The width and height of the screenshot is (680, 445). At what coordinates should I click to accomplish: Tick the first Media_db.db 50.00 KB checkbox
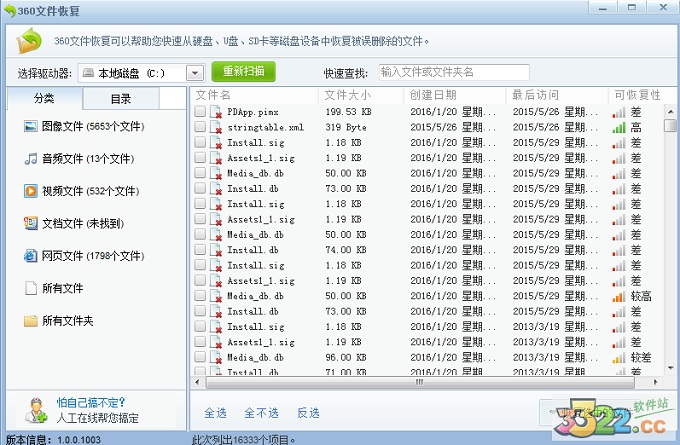click(200, 173)
